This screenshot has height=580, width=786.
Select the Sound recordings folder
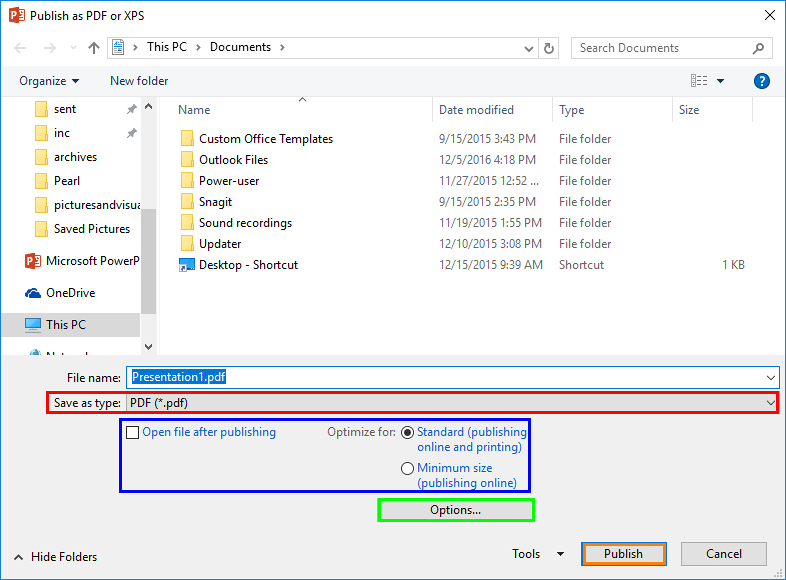click(x=245, y=223)
